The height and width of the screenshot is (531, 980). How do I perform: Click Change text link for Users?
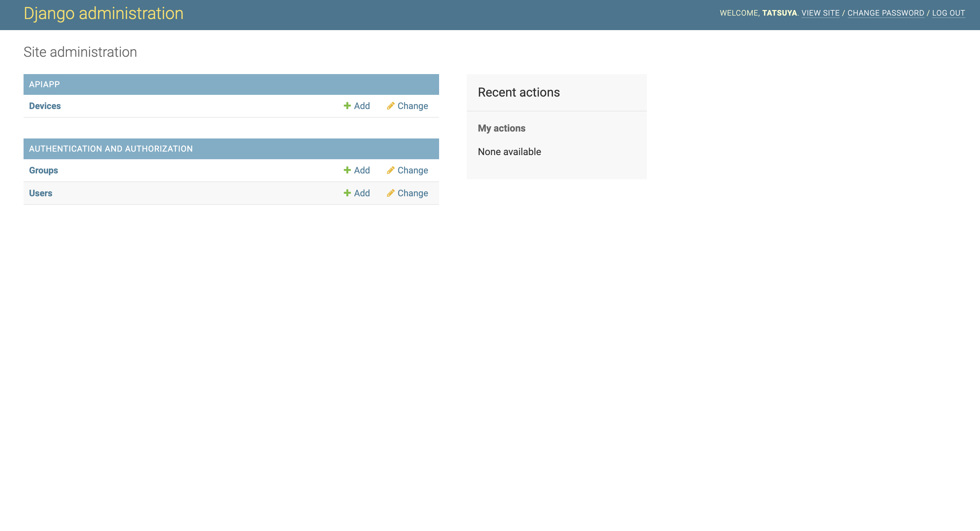tap(412, 193)
